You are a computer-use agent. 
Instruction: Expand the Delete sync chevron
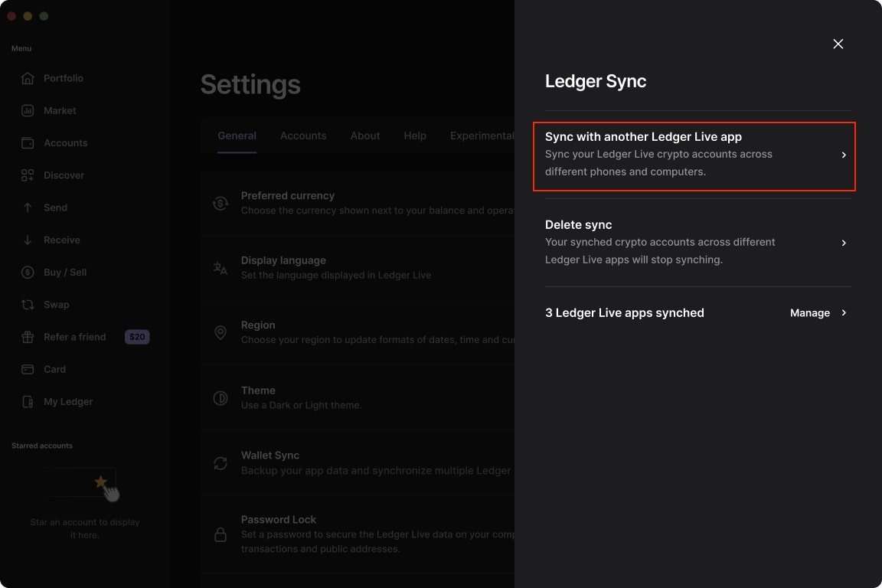[844, 243]
